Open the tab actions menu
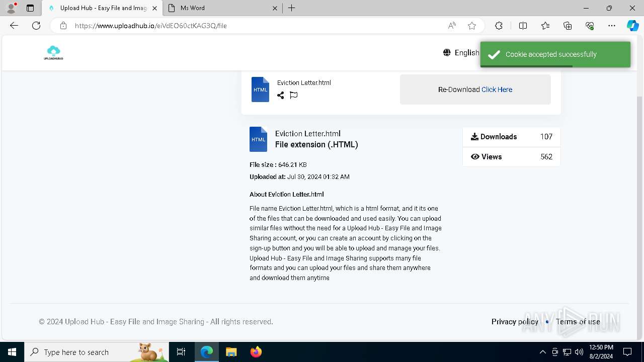Image resolution: width=644 pixels, height=362 pixels. [x=30, y=8]
